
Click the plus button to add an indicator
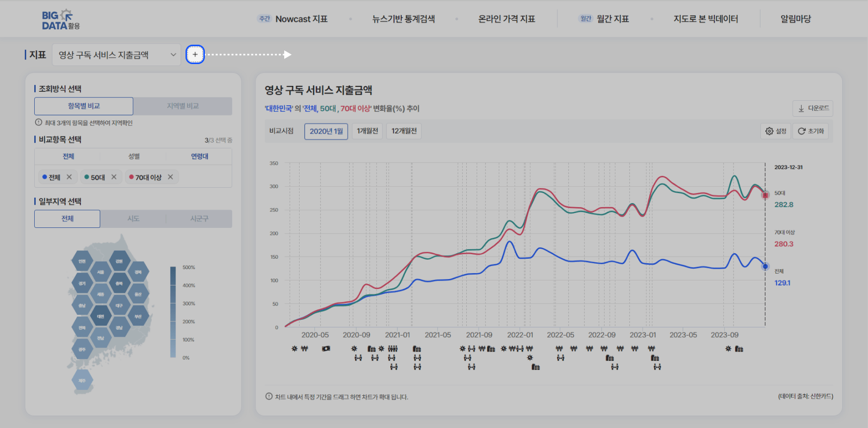(x=195, y=55)
